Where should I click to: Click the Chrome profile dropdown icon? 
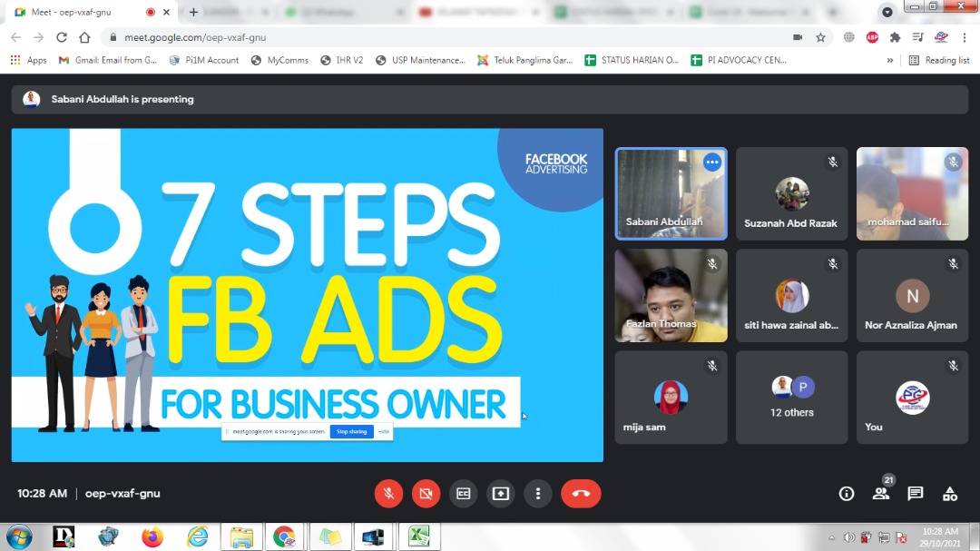point(887,12)
